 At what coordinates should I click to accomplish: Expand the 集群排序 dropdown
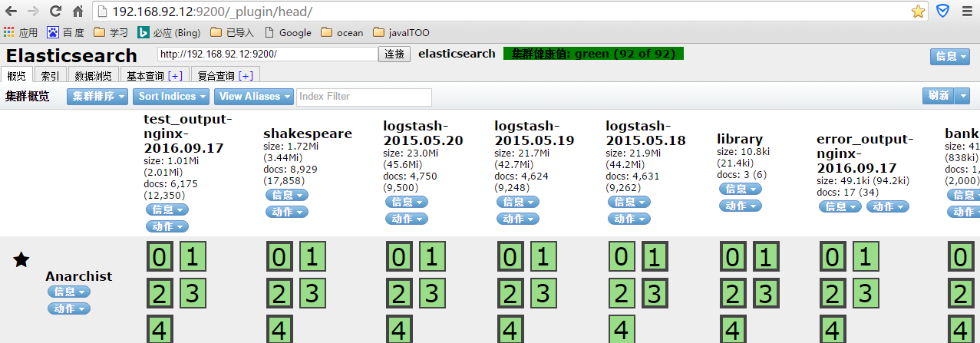point(97,96)
